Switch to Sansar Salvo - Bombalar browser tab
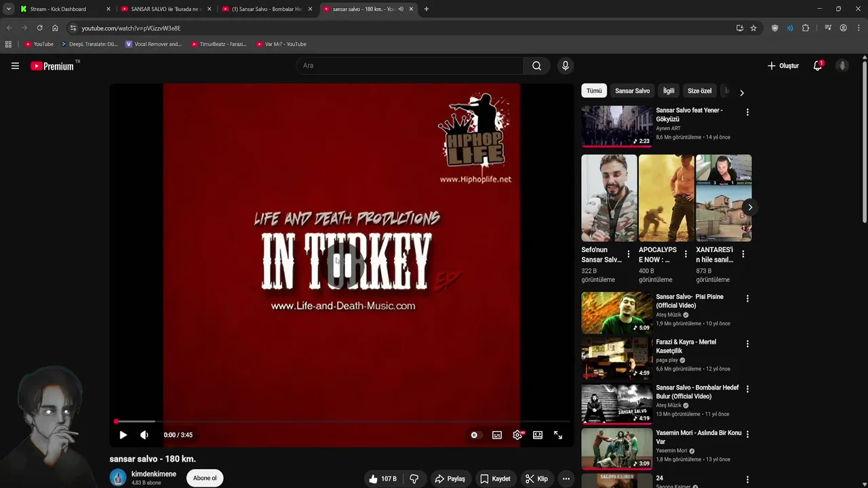868x488 pixels. 267,9
